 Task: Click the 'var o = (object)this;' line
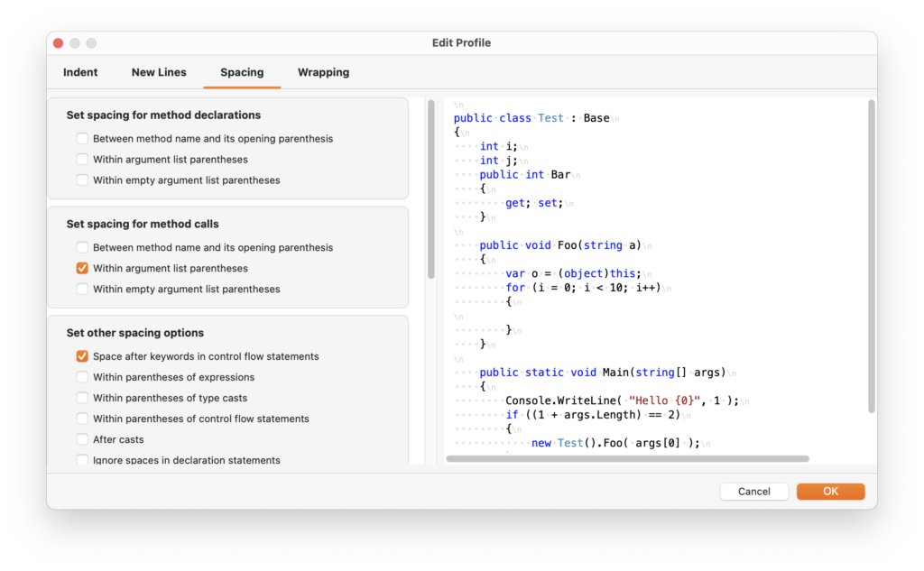pos(573,273)
